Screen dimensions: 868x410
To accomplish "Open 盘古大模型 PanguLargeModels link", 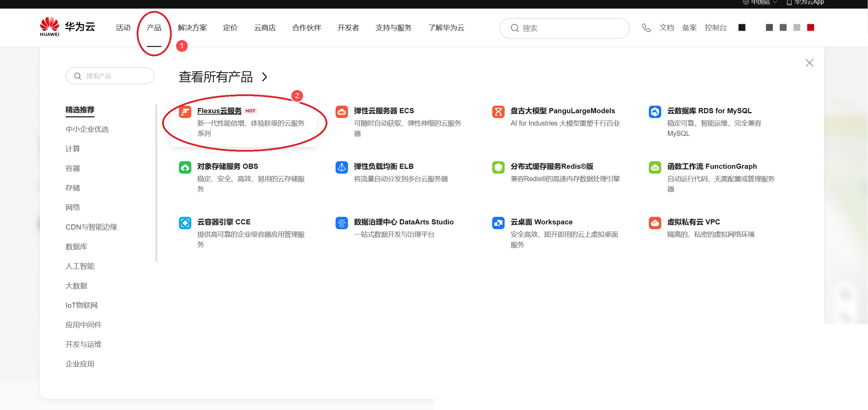I will pyautogui.click(x=563, y=111).
